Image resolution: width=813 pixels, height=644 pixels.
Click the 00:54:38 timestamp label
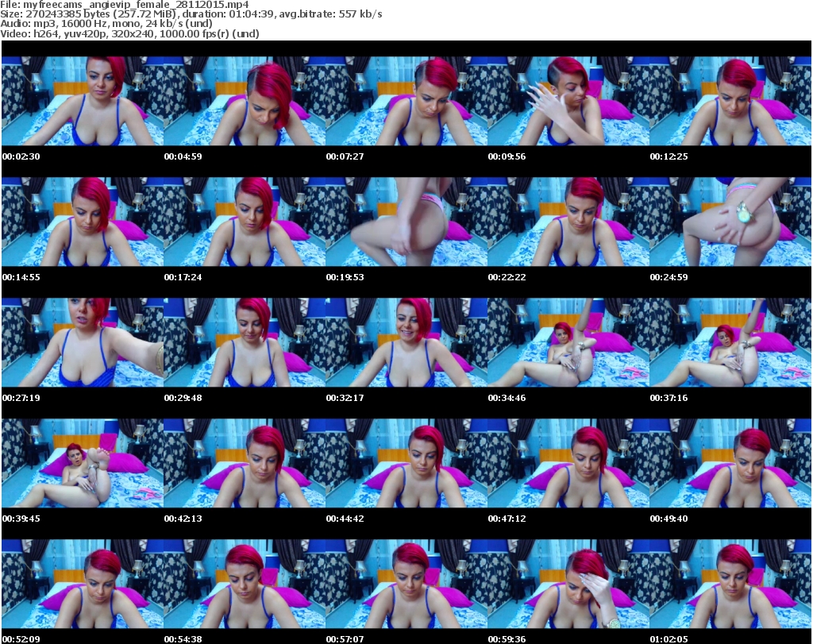183,639
